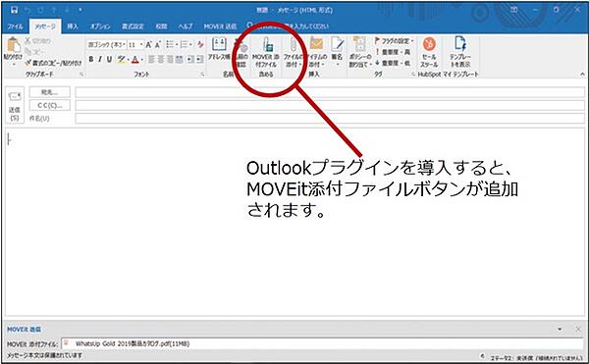Click the Increase Indent icon
The image size is (589, 364).
pos(200,59)
